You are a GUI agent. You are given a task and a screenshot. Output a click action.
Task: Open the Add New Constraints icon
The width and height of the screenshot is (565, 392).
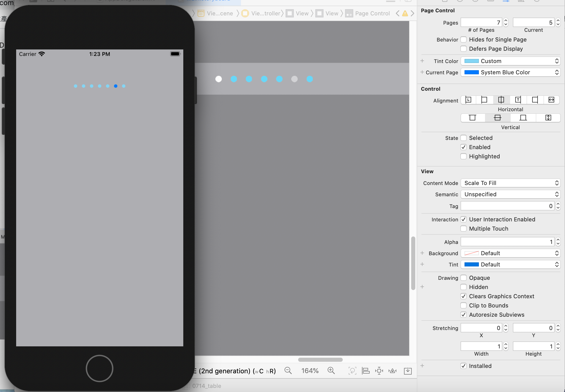(379, 371)
